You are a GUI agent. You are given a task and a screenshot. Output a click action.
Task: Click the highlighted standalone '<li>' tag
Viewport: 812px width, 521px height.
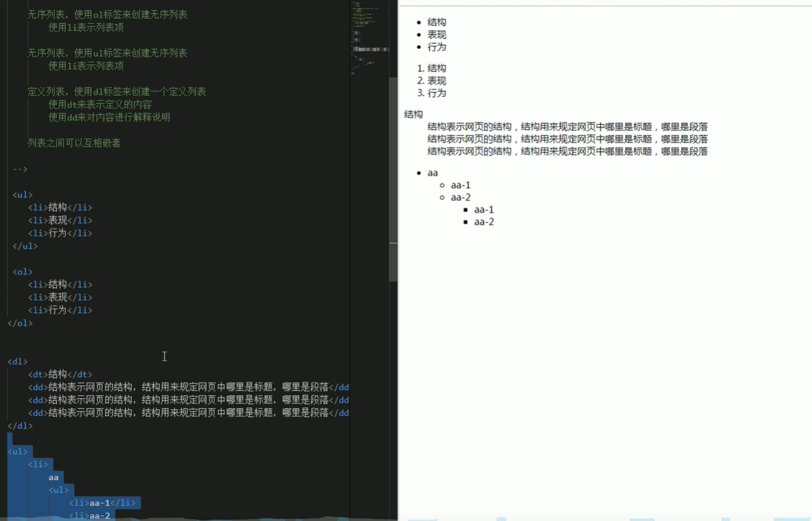(x=38, y=464)
